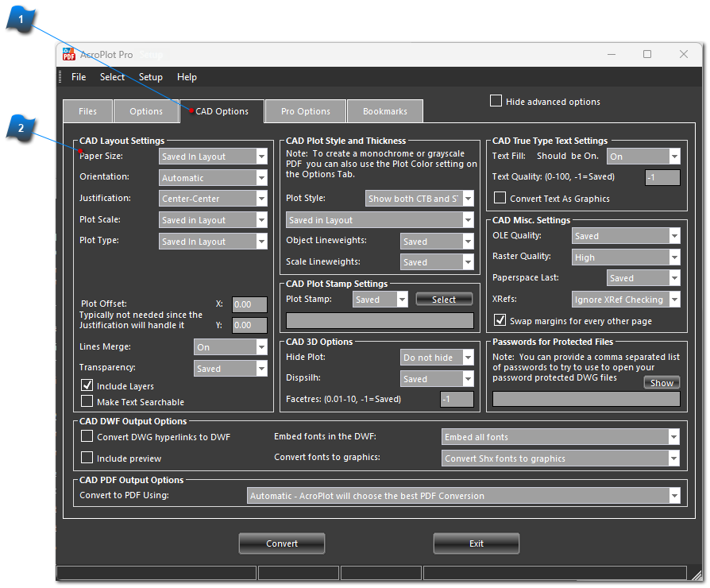Viewport: 710px width, 588px height.
Task: Check Convert Text As Graphics
Action: tap(500, 198)
